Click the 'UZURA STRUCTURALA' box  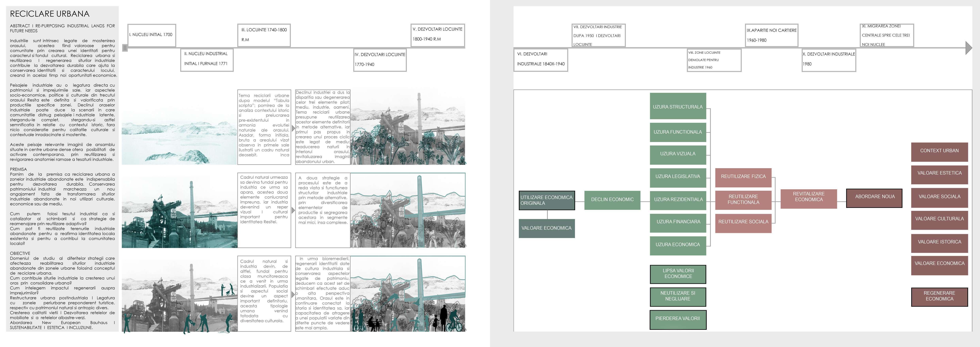click(x=678, y=107)
